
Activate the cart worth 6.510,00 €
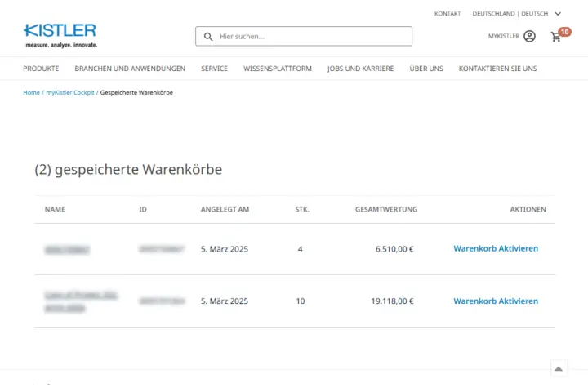[x=496, y=248]
